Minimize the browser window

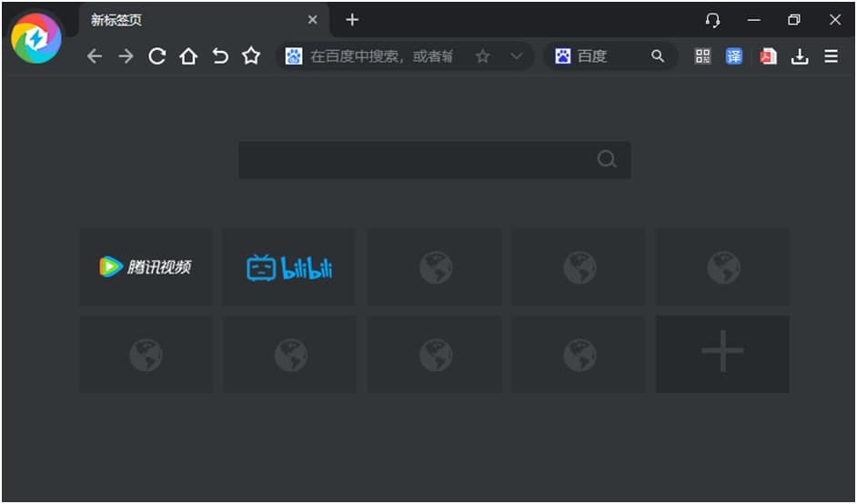(x=754, y=20)
